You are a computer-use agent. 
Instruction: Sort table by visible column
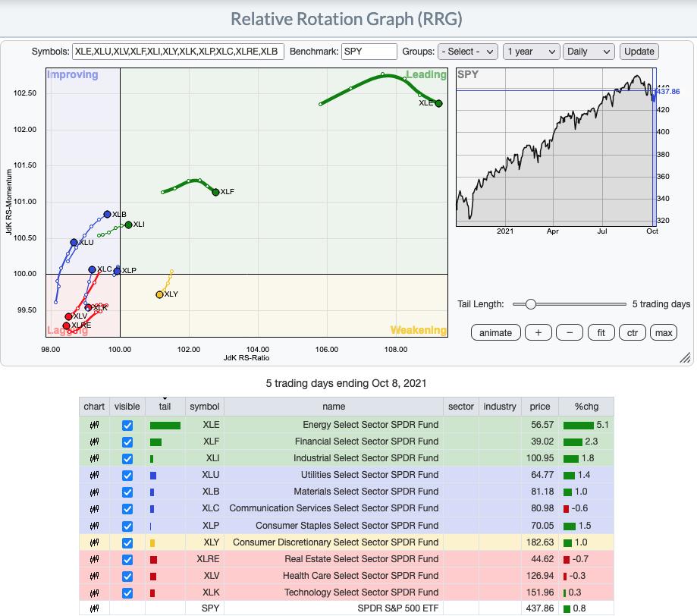coord(127,407)
